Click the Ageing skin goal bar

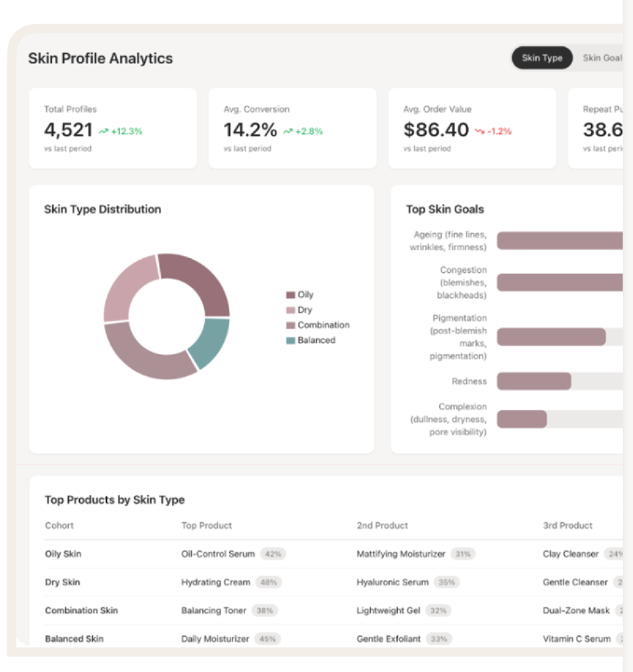coord(560,241)
